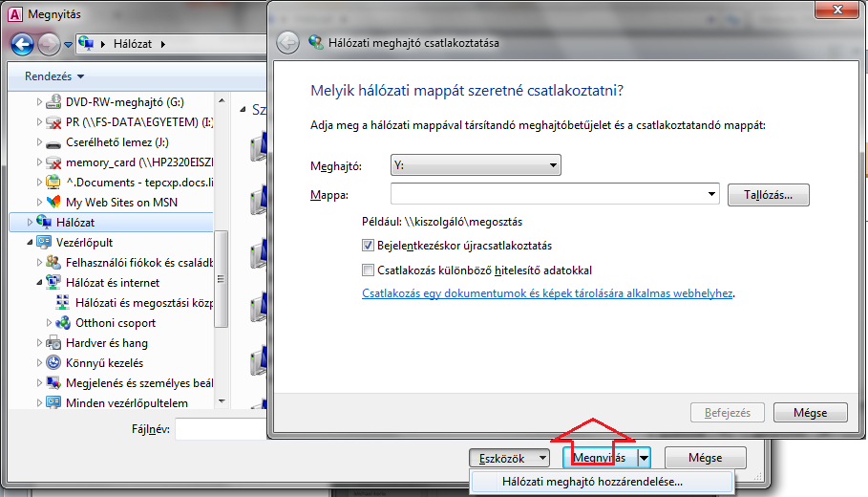Click the ^.Documents tepcxp folder icon

point(53,183)
